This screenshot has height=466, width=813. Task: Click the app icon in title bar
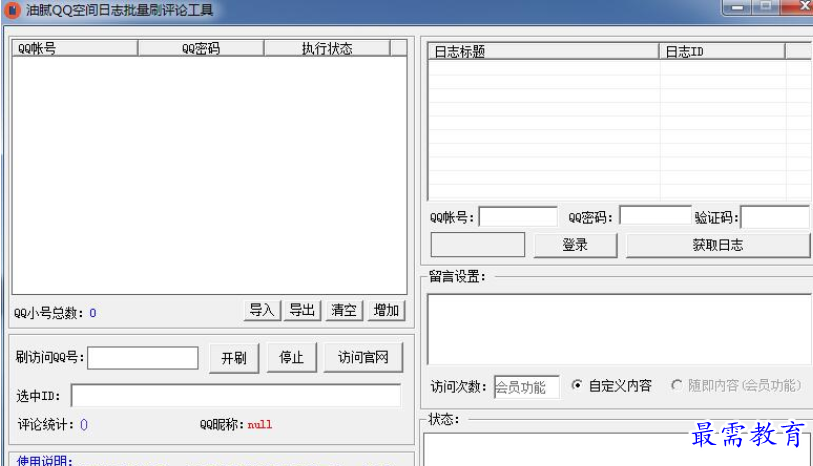[12, 10]
